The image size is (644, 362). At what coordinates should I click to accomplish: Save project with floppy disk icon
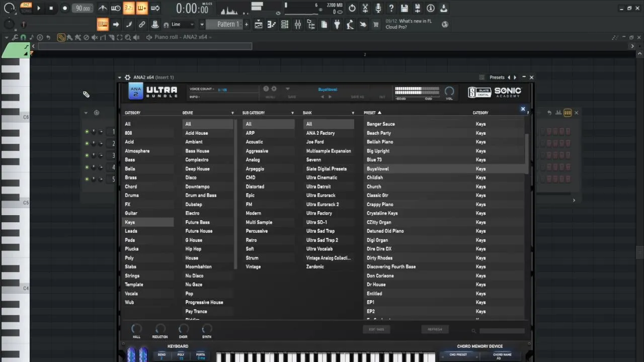point(405,8)
